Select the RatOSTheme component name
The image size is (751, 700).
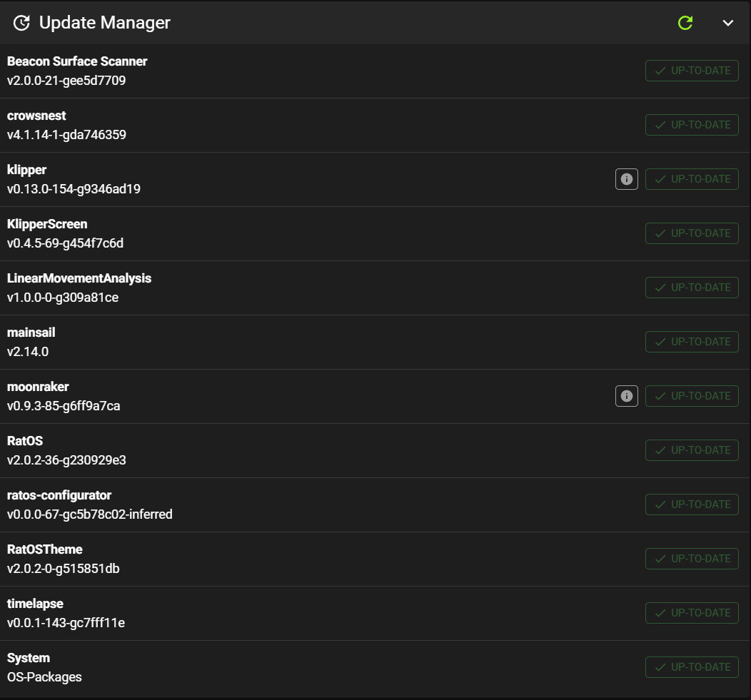click(44, 549)
